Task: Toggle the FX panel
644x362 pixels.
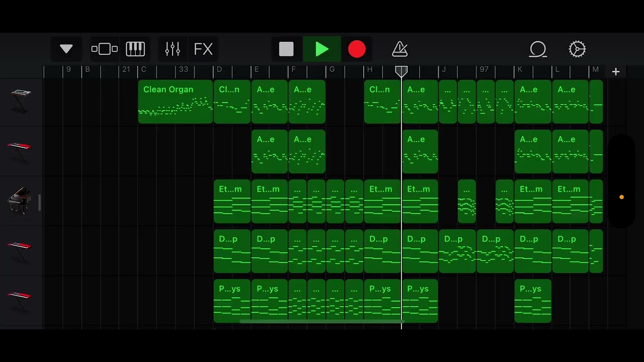Action: 203,49
